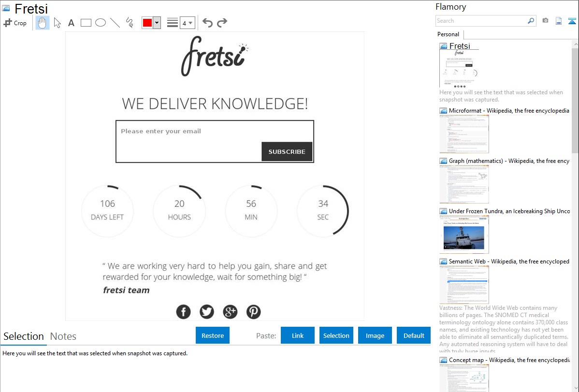Screen dimensions: 579x392
Task: Click the Selection paste button
Action: click(x=336, y=335)
